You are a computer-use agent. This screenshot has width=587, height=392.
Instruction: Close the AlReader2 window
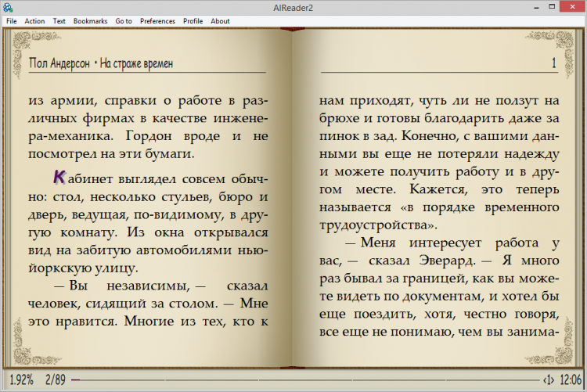(572, 6)
